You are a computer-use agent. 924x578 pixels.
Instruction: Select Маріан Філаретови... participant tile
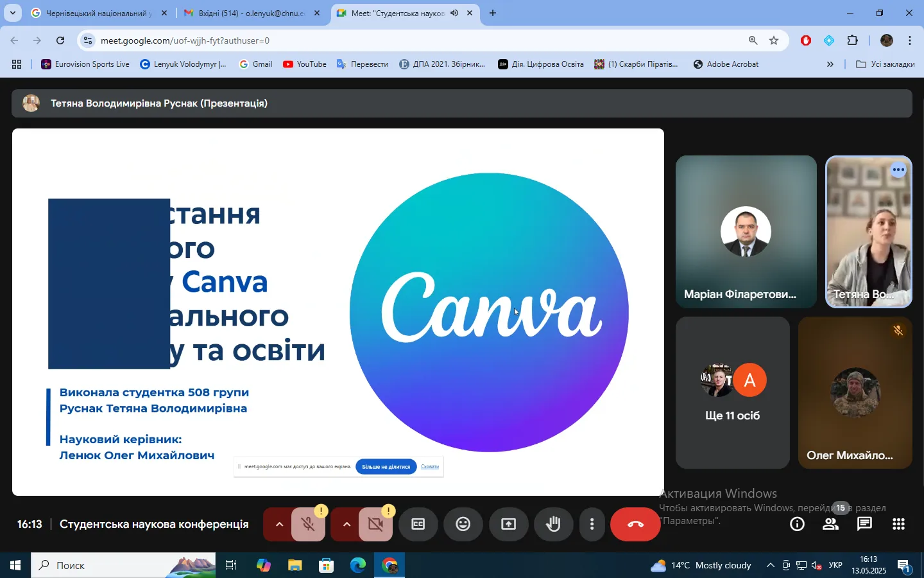(746, 232)
